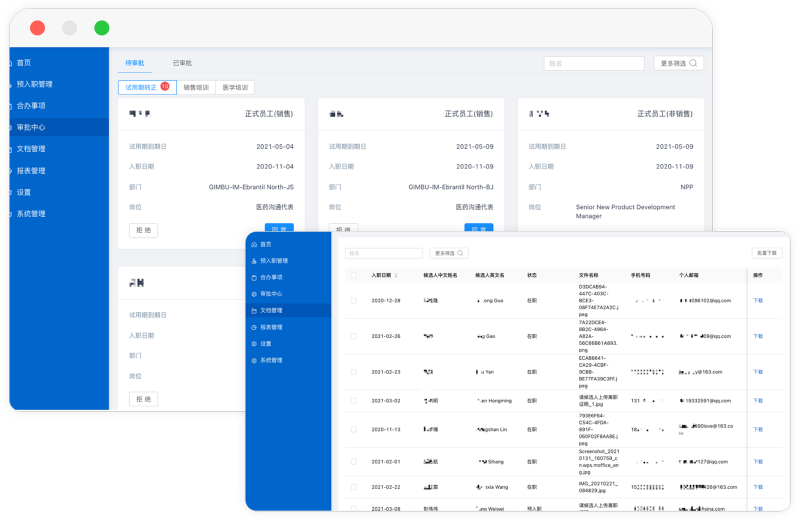The image size is (800, 520).
Task: Click 拒绝 on the first approval card
Action: pos(143,230)
